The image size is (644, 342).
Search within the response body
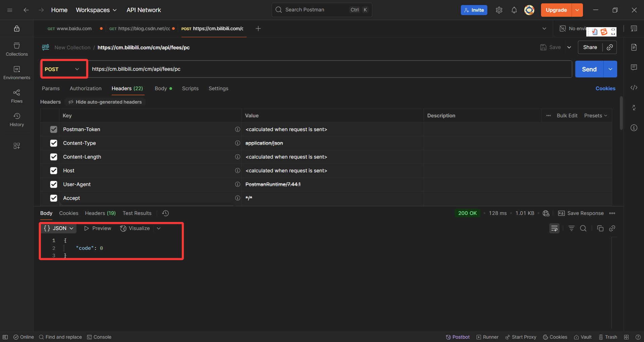pos(583,228)
